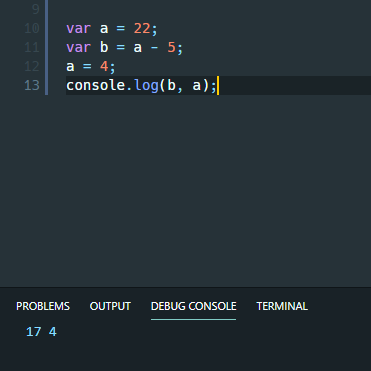Click line number 10 in the gutter

click(32, 28)
